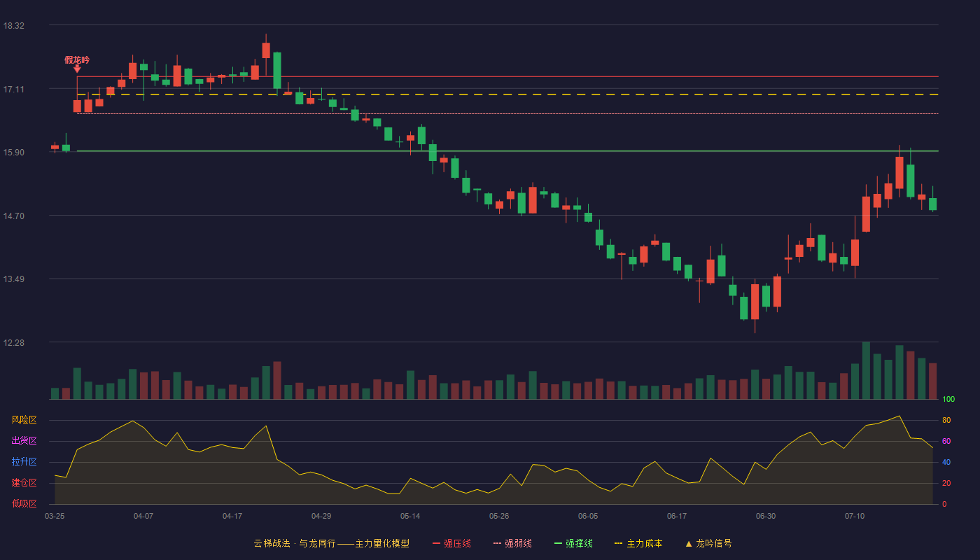
Task: Click the 建仓区 zone label
Action: [x=24, y=483]
